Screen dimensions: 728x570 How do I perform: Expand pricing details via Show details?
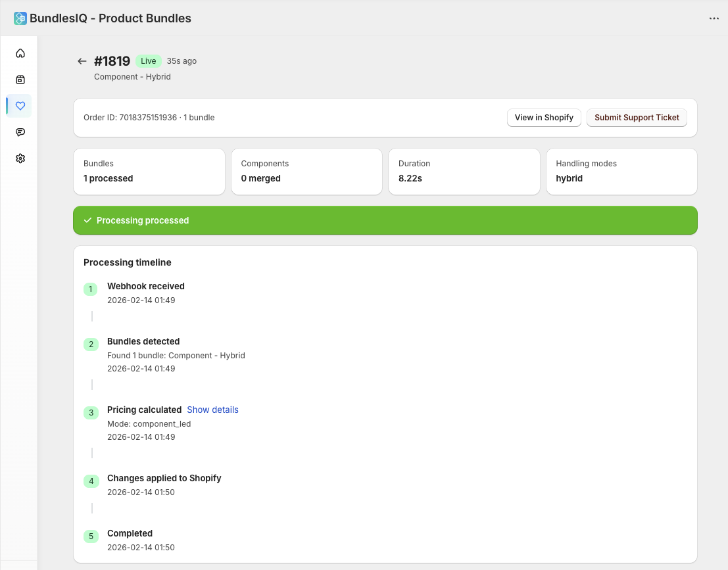click(212, 410)
